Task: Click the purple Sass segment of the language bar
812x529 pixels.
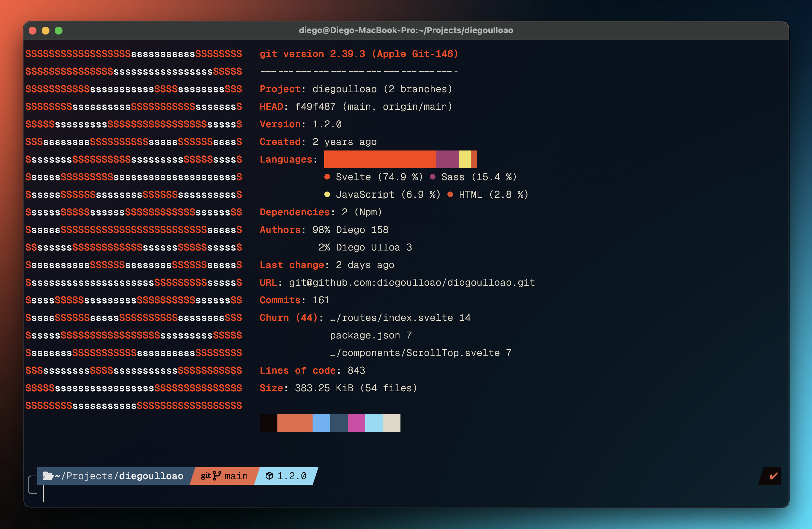Action: 447,159
